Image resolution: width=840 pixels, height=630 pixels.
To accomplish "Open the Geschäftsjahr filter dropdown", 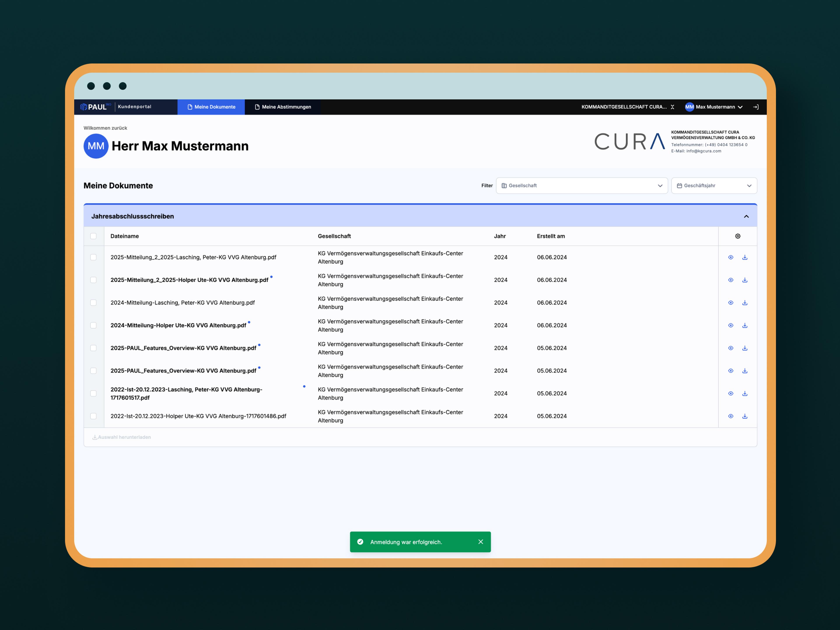I will coord(714,186).
